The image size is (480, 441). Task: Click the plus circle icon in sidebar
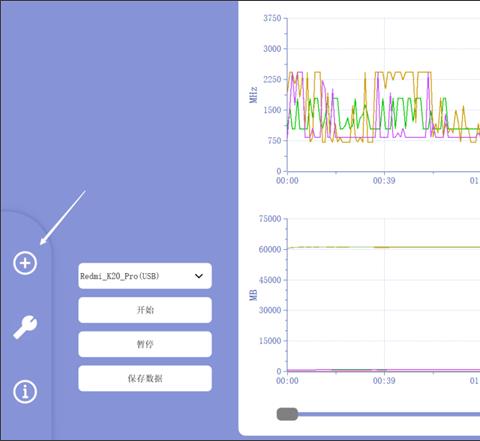[25, 263]
